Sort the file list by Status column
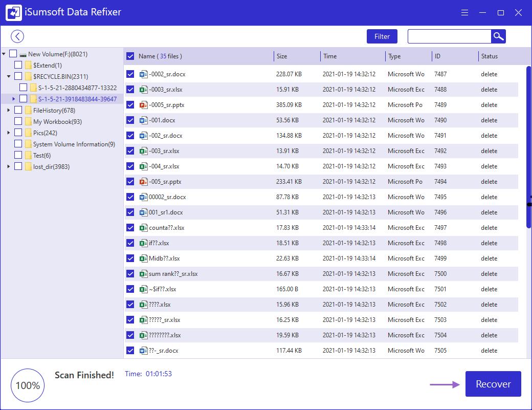 489,56
